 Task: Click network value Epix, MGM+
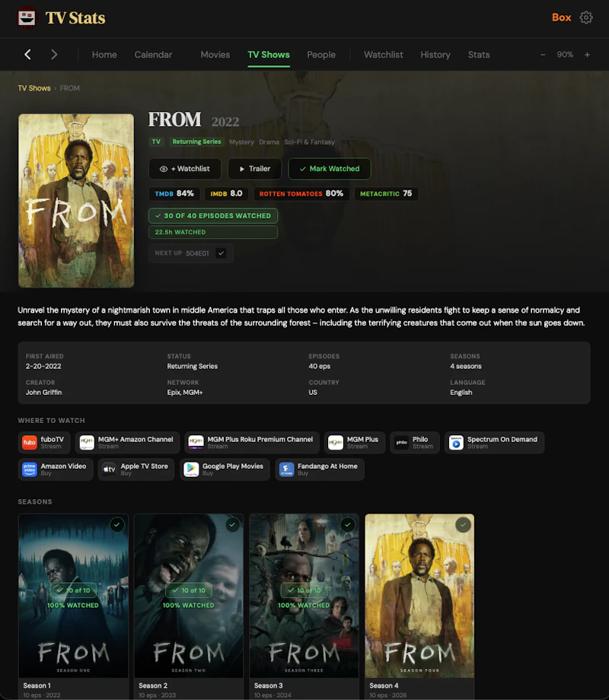click(x=185, y=393)
